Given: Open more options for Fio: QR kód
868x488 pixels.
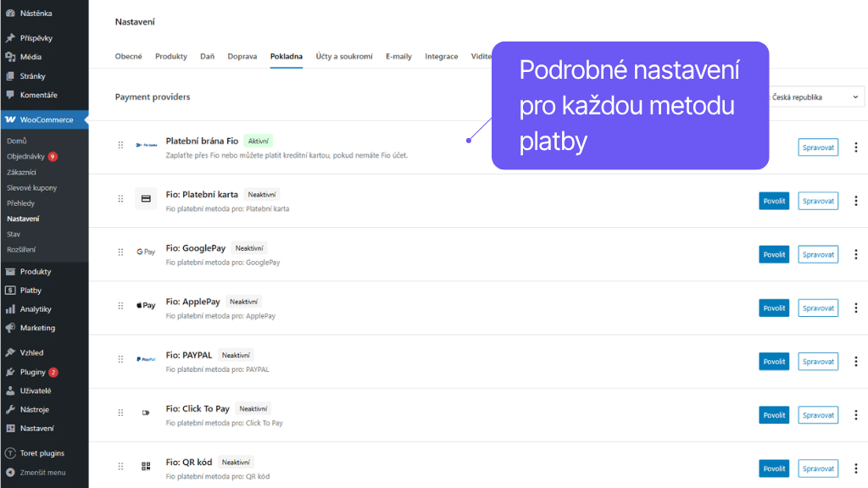Looking at the screenshot, I should point(856,469).
